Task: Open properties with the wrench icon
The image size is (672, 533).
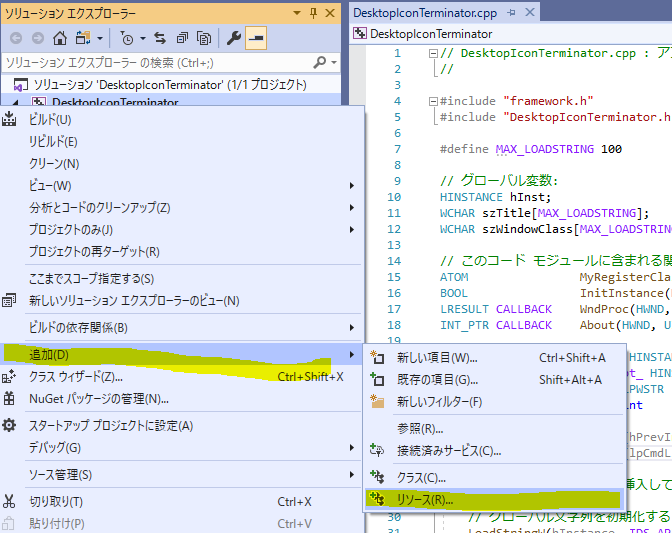Action: (234, 38)
